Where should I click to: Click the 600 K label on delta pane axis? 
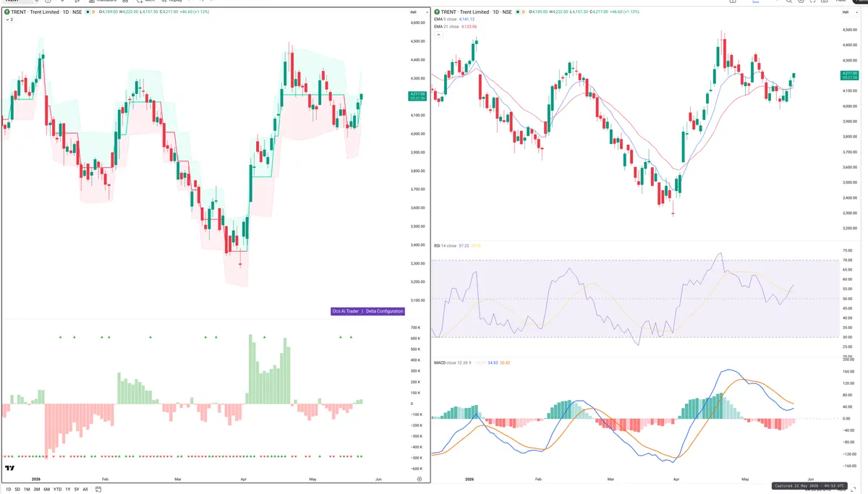416,338
